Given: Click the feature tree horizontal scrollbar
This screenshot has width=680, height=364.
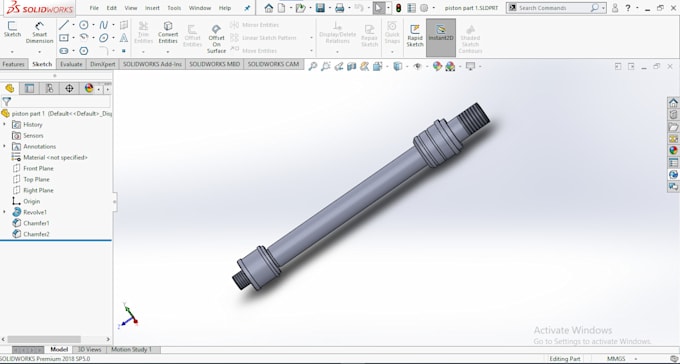Looking at the screenshot, I should [x=44, y=339].
